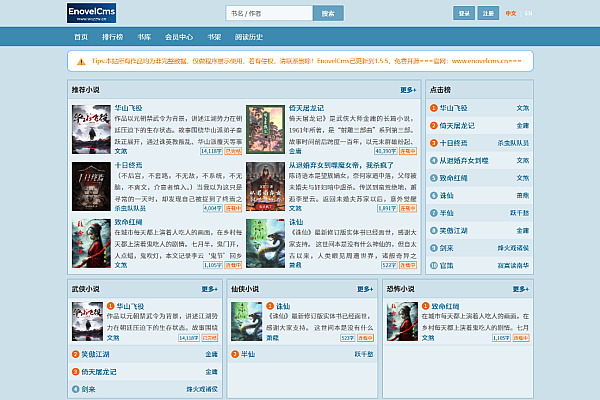Screen dimensions: 600x400
Task: Click the 登录 login button
Action: [464, 13]
